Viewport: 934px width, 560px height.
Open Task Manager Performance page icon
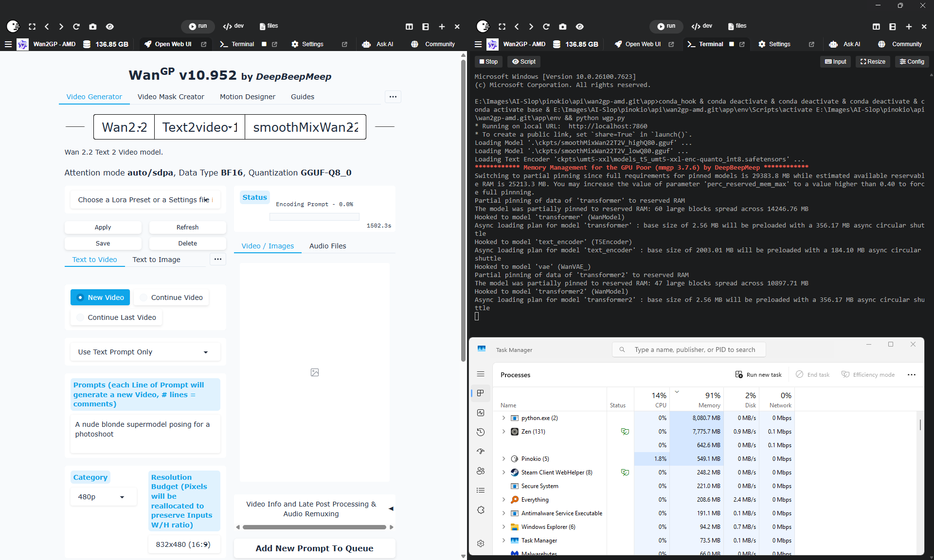pyautogui.click(x=481, y=412)
